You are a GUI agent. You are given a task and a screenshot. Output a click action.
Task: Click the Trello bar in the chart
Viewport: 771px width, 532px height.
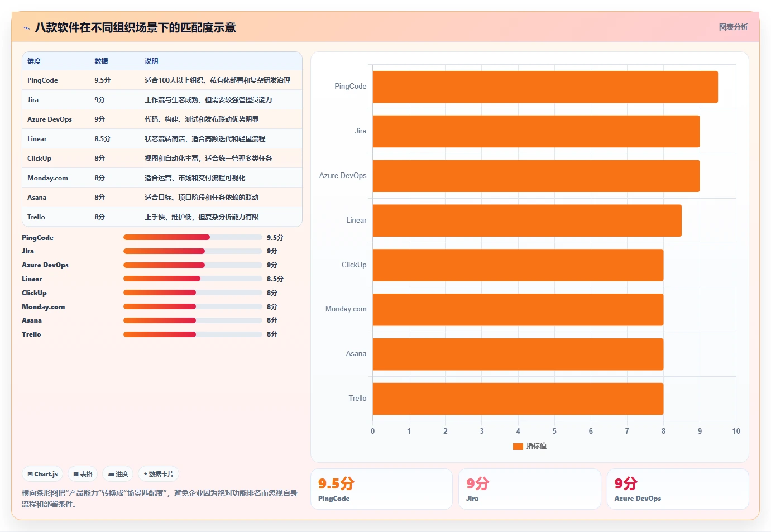click(x=518, y=399)
